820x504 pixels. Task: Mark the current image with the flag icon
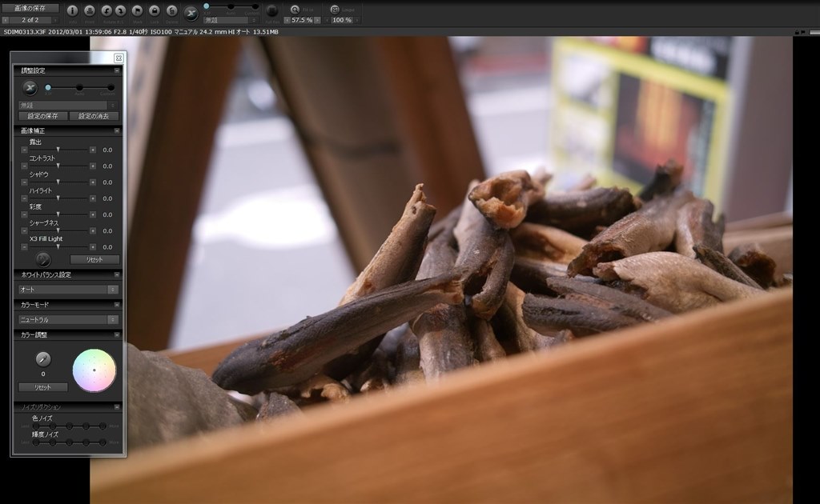[137, 10]
